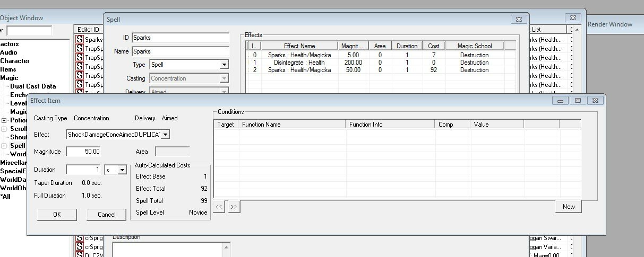Viewport: 644px width, 257px height.
Task: Select the SpecialEffect category in the tree
Action: tap(13, 171)
